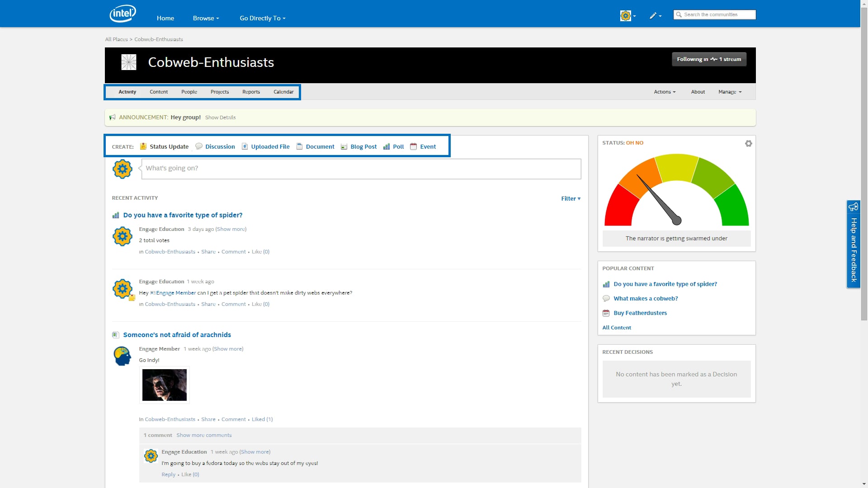The height and width of the screenshot is (488, 868).
Task: Click poll icon in Popular Content
Action: (606, 284)
